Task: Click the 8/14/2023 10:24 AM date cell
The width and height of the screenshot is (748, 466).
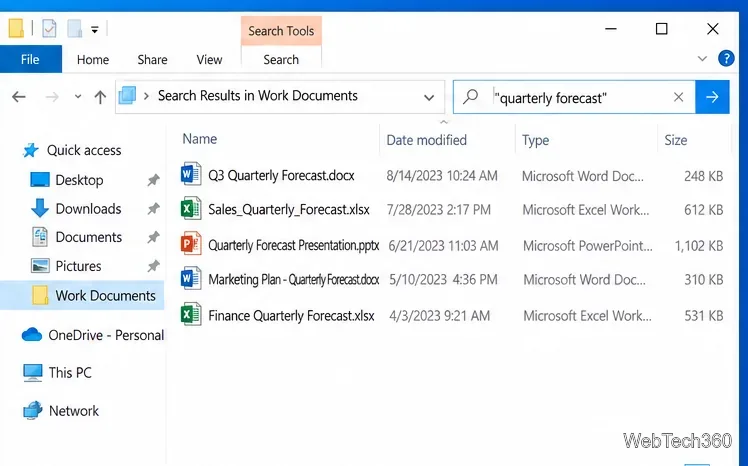Action: 442,176
